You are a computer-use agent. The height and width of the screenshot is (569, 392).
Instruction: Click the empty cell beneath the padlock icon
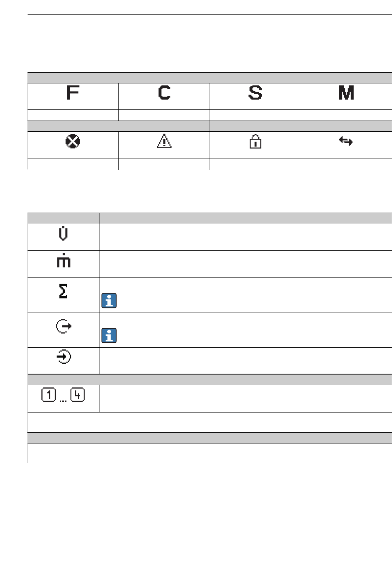click(x=255, y=164)
